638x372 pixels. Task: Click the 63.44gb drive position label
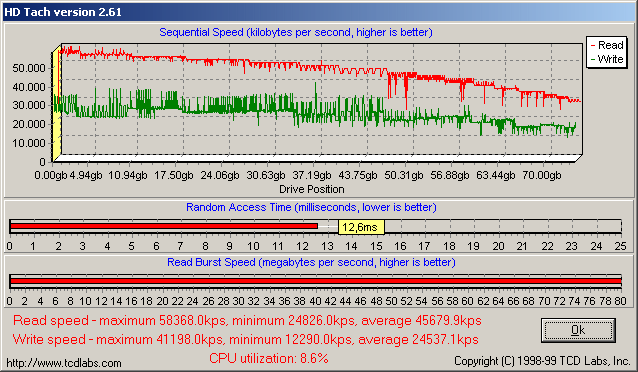coord(496,175)
